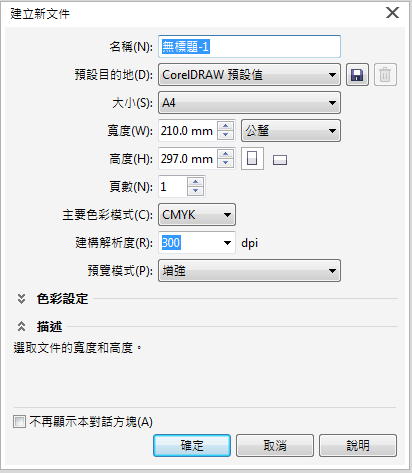Increase width with the up stepper arrow
Screen dimensions: 412x473
[x=226, y=126]
